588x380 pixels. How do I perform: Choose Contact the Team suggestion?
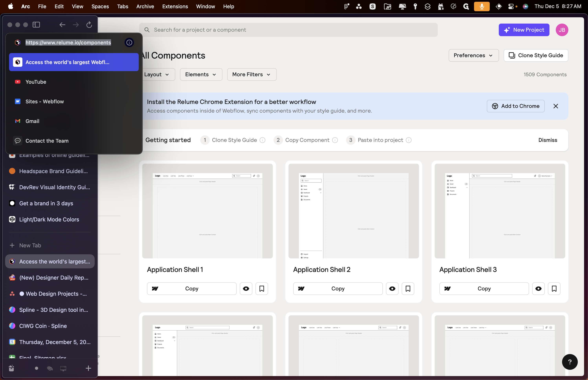pos(74,141)
